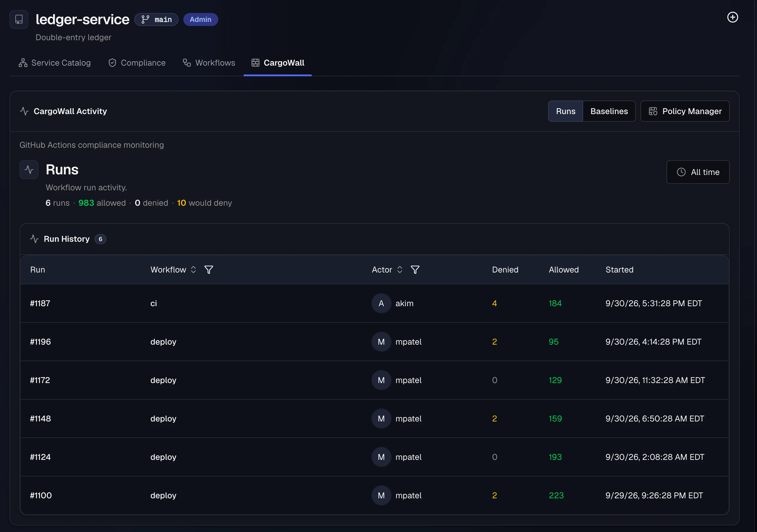The width and height of the screenshot is (757, 532).
Task: Click the ledger-service title
Action: tap(83, 20)
